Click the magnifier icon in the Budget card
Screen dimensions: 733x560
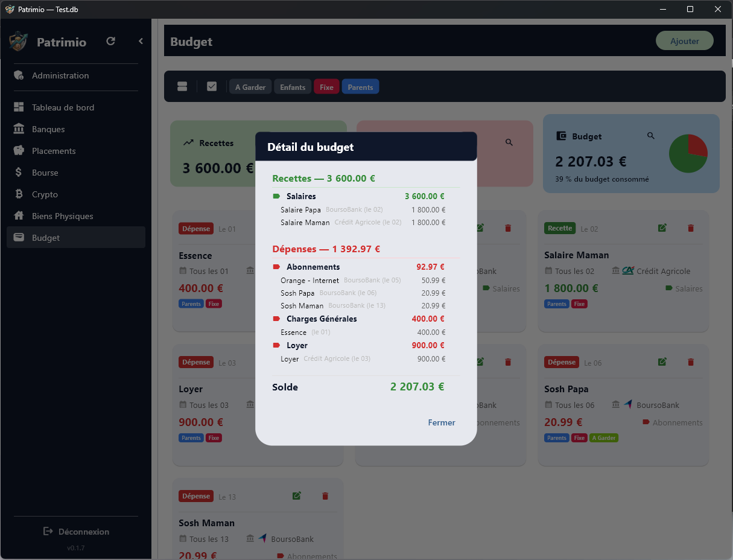(x=650, y=136)
